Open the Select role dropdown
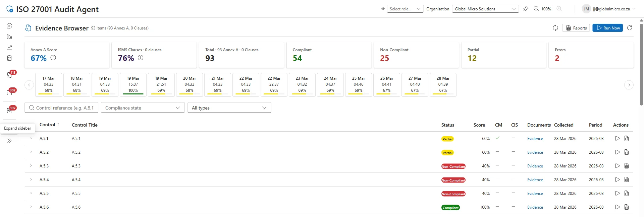The height and width of the screenshot is (217, 644). tap(405, 9)
